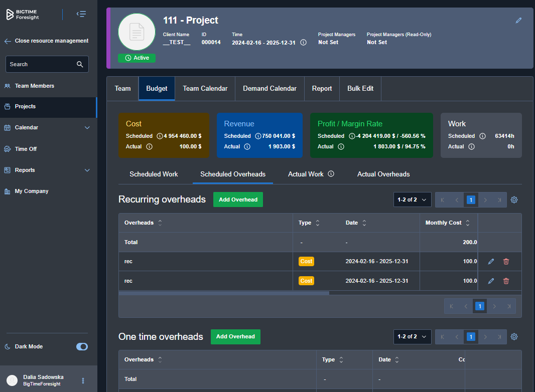Image resolution: width=535 pixels, height=392 pixels.
Task: Collapse the sidebar with the menu icon
Action: pos(81,14)
